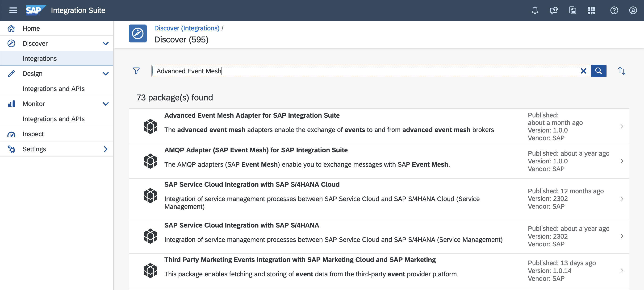This screenshot has height=290, width=644.
Task: Collapse the Monitor section chevron
Action: tap(105, 104)
